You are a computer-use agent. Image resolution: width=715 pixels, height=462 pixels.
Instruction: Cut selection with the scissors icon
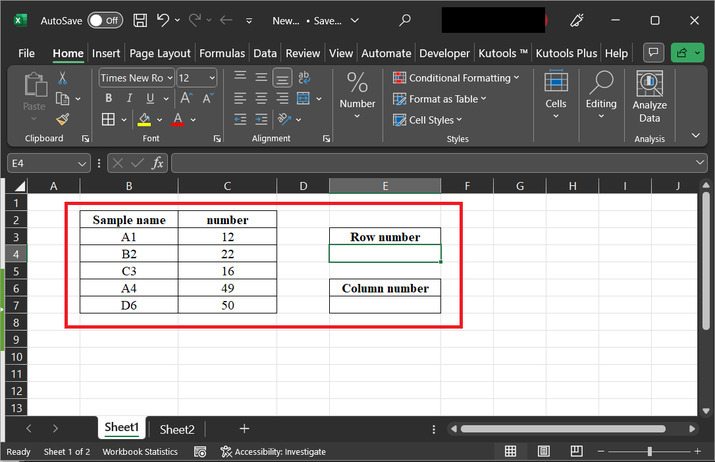pos(63,78)
